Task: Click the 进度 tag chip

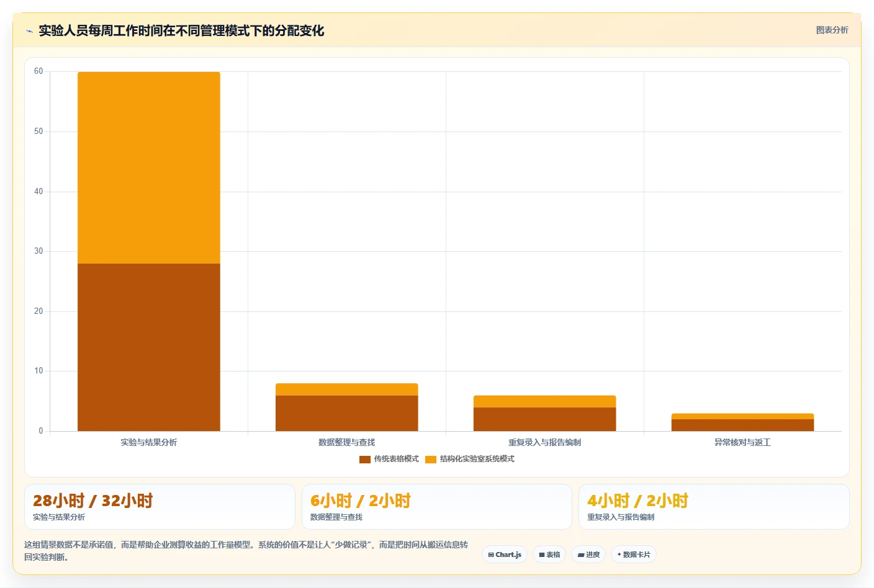Action: 588,555
